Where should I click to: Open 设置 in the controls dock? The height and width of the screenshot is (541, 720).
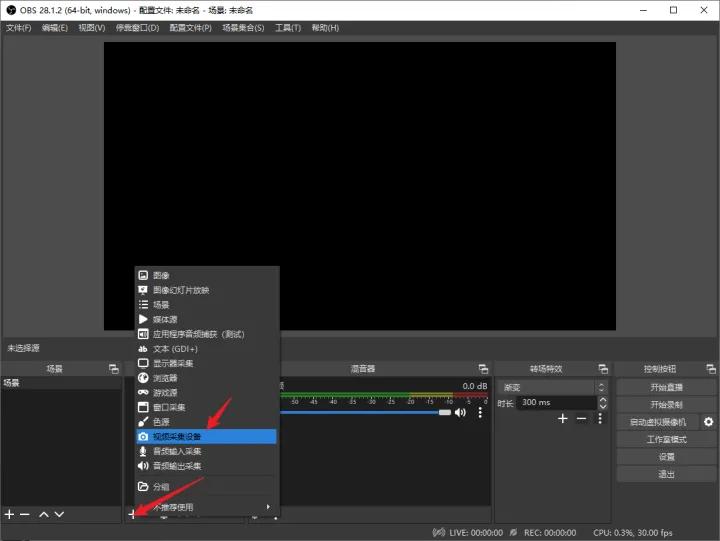coord(666,456)
